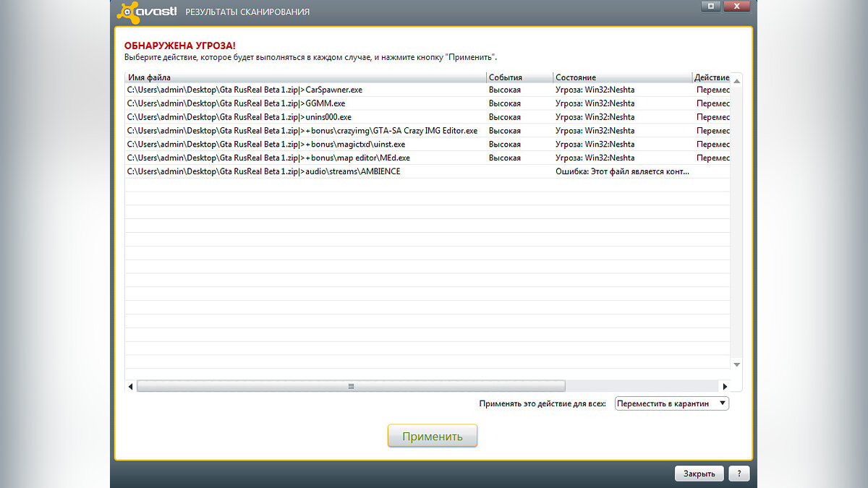The height and width of the screenshot is (488, 868).
Task: Click down arrow of vertical scrollbar
Action: pyautogui.click(x=736, y=364)
